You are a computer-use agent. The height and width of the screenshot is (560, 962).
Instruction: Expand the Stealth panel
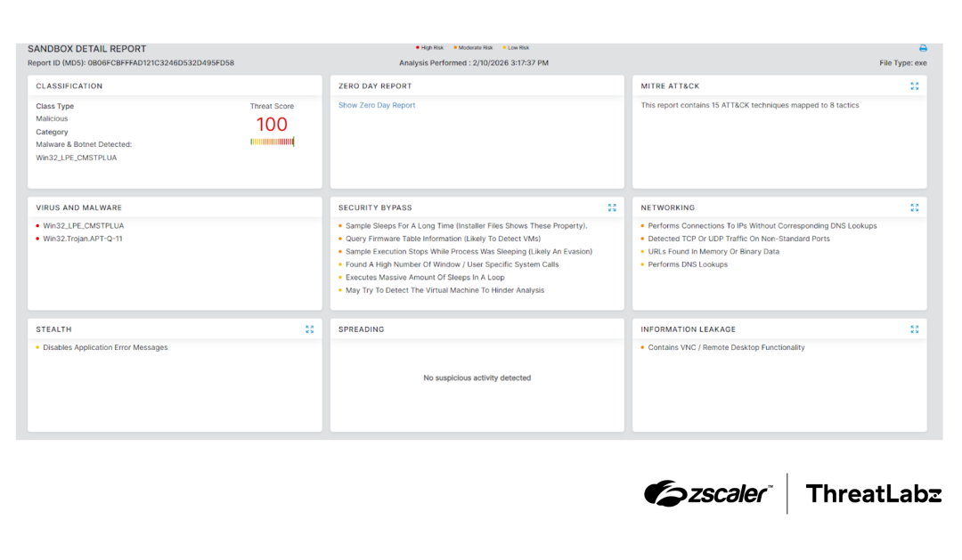pos(309,329)
